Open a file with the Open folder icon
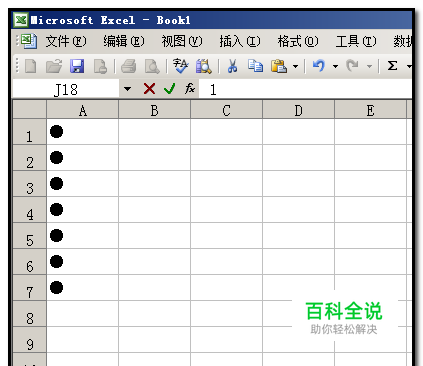Viewport: 423px width, 366px height. tap(54, 66)
